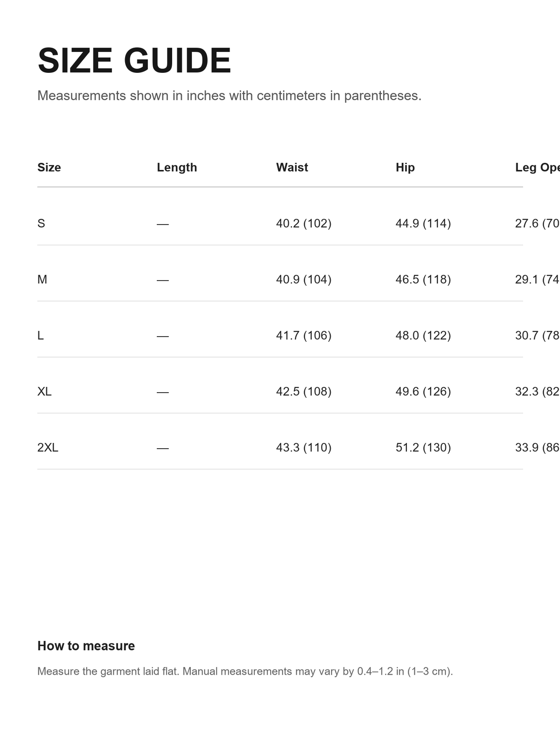Click the inches and centimeters subtitle text
This screenshot has width=560, height=747.
pos(229,96)
